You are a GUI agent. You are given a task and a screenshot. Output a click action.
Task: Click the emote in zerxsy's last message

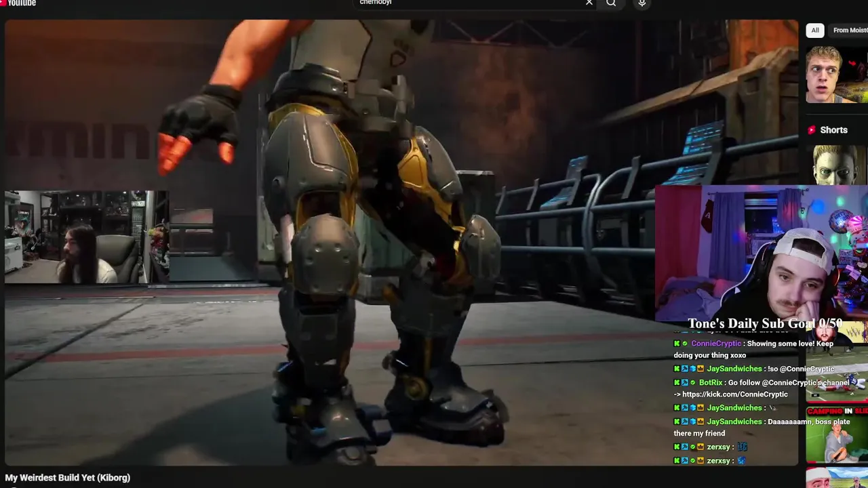tap(741, 461)
